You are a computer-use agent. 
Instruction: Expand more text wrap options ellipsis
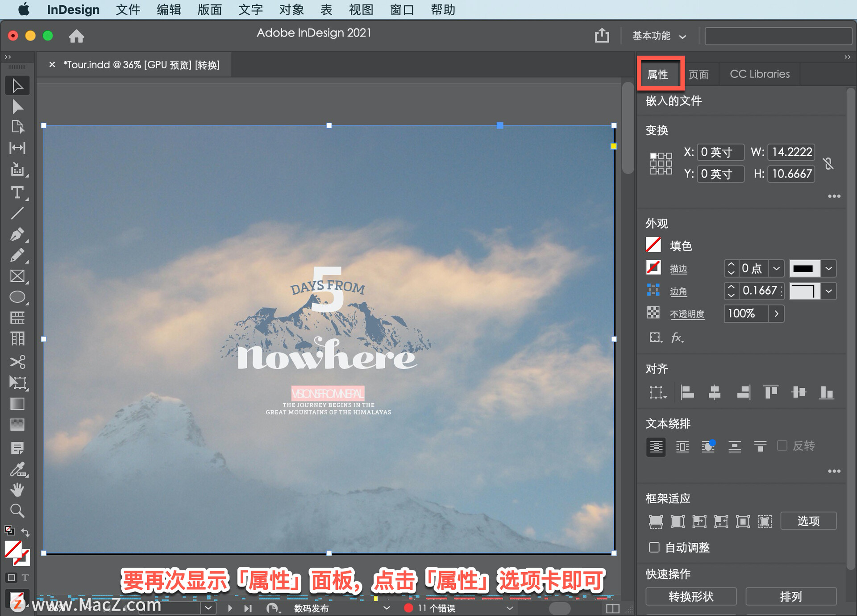[x=834, y=471]
